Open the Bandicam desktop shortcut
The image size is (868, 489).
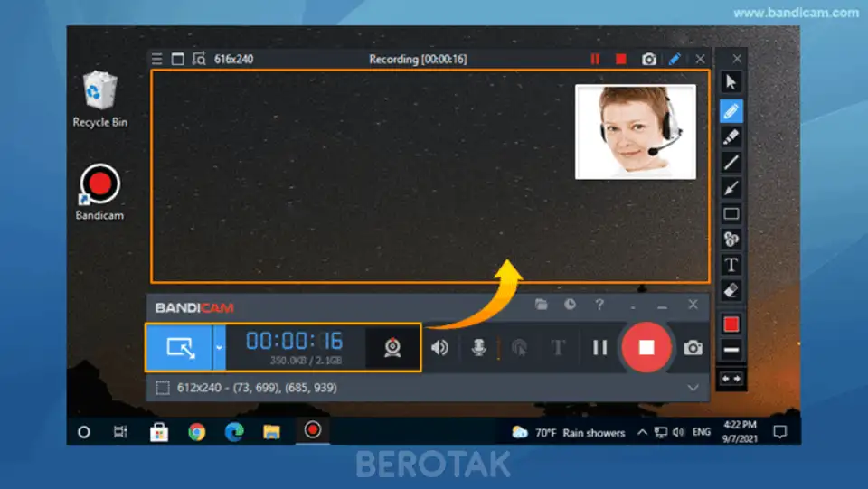click(99, 193)
